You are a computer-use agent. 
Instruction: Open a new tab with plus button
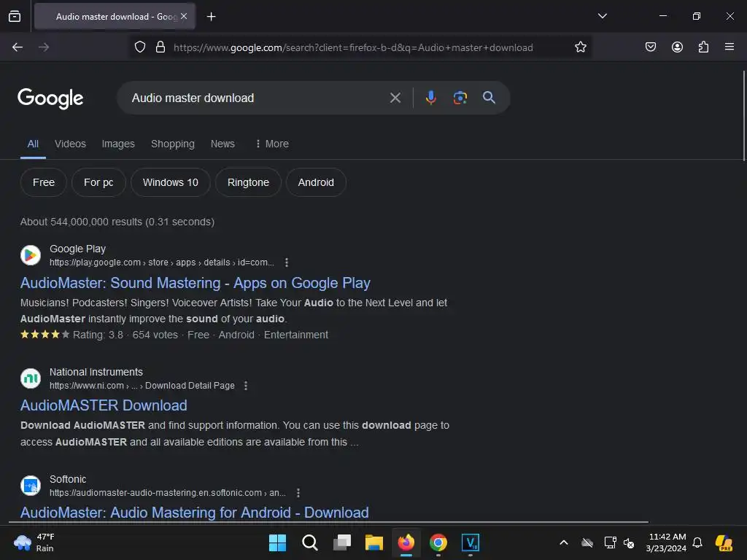pos(211,17)
